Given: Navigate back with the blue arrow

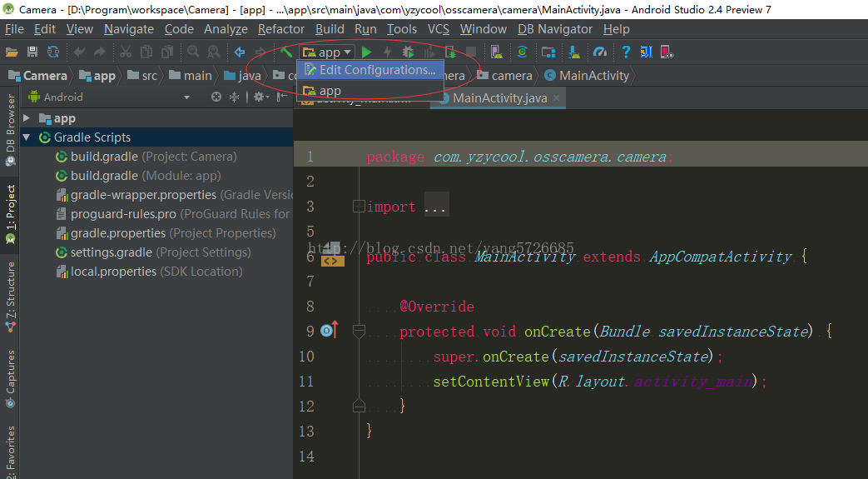Looking at the screenshot, I should pyautogui.click(x=239, y=52).
